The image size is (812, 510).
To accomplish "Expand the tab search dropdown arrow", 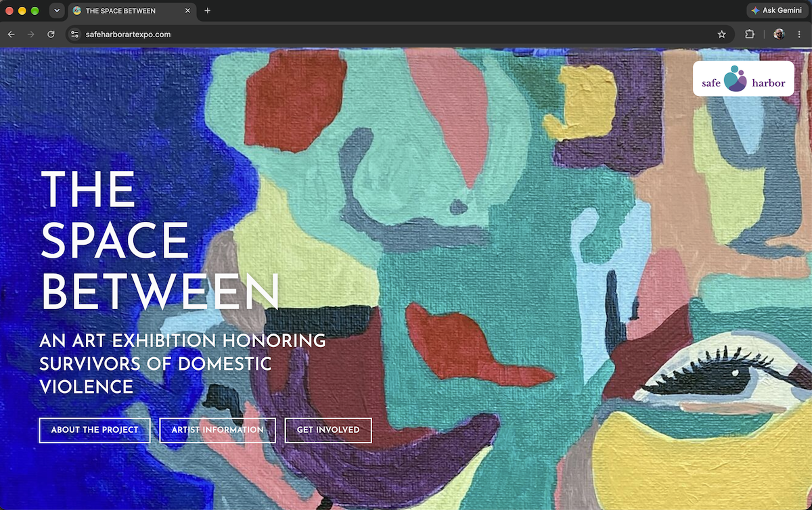I will [56, 11].
